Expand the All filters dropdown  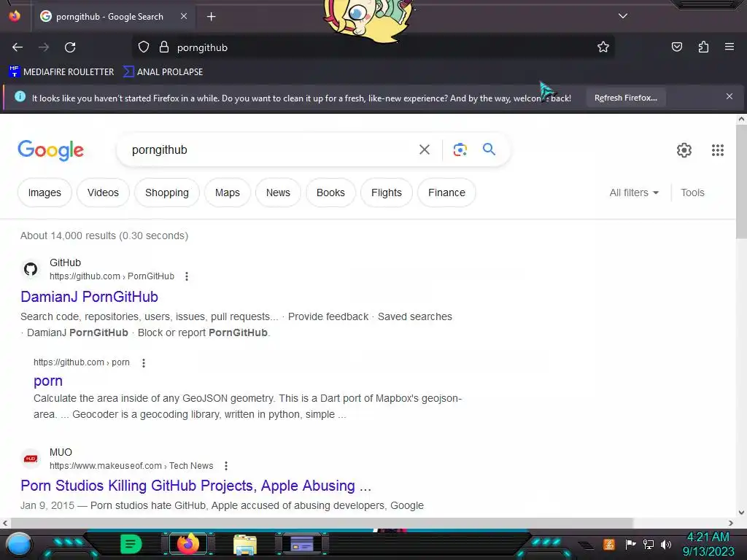pos(634,192)
